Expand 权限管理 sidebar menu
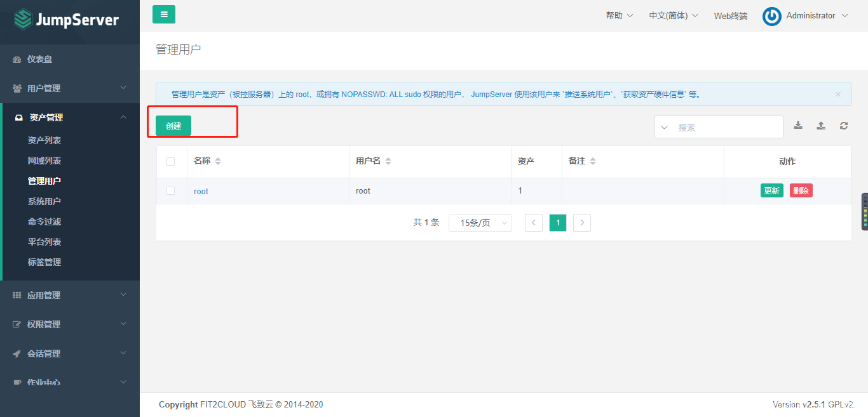Viewport: 868px width, 417px height. click(x=70, y=324)
